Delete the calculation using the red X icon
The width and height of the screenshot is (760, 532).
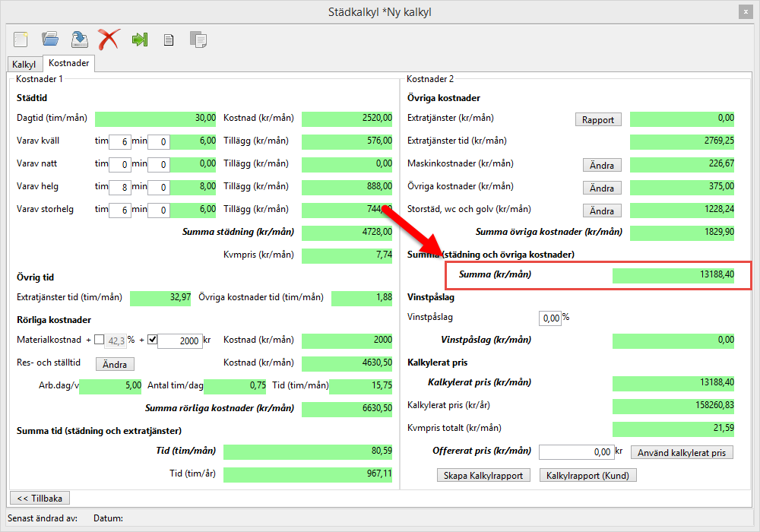click(109, 39)
